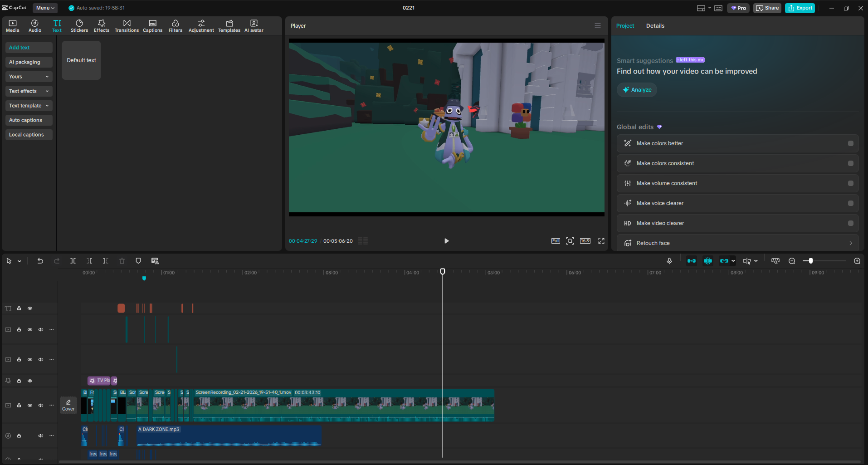The width and height of the screenshot is (868, 465).
Task: Select the Text tab
Action: [57, 26]
